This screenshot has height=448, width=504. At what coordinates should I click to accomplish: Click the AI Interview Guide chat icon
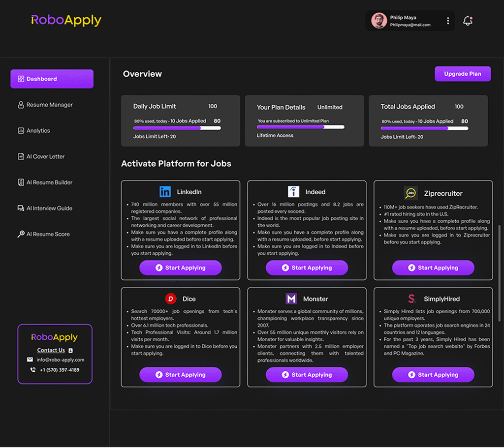coord(21,208)
